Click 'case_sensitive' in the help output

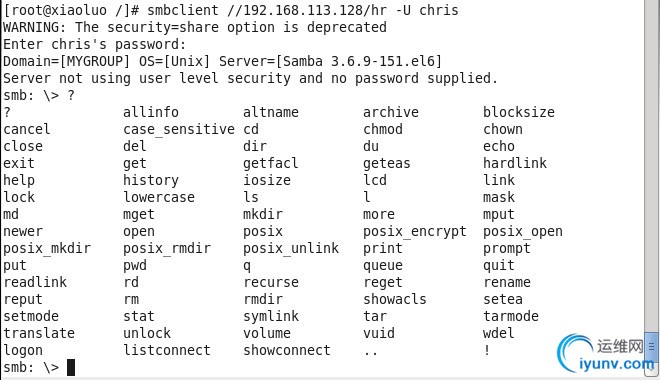[179, 129]
